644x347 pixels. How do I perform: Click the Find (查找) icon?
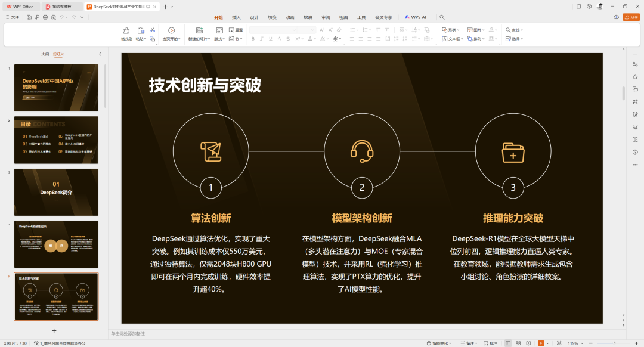coord(508,30)
